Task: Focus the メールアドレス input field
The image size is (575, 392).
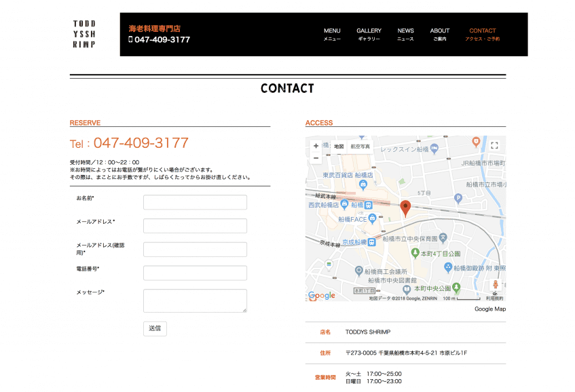Action: pyautogui.click(x=195, y=226)
